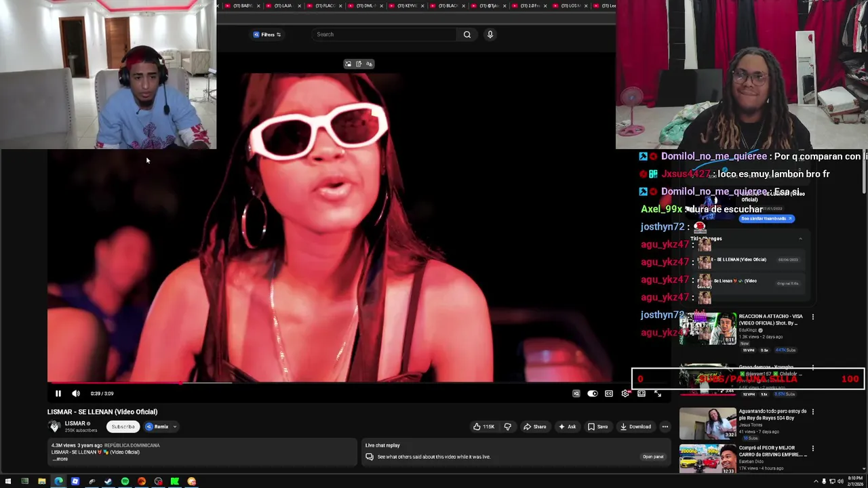Toggle subtitles closed captions icon
The image size is (868, 488).
(x=609, y=393)
